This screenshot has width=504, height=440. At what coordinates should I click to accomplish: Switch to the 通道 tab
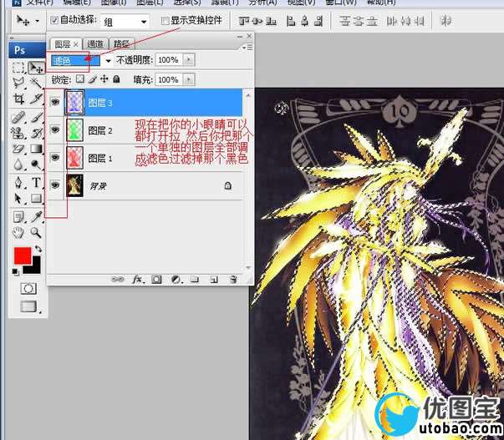95,43
